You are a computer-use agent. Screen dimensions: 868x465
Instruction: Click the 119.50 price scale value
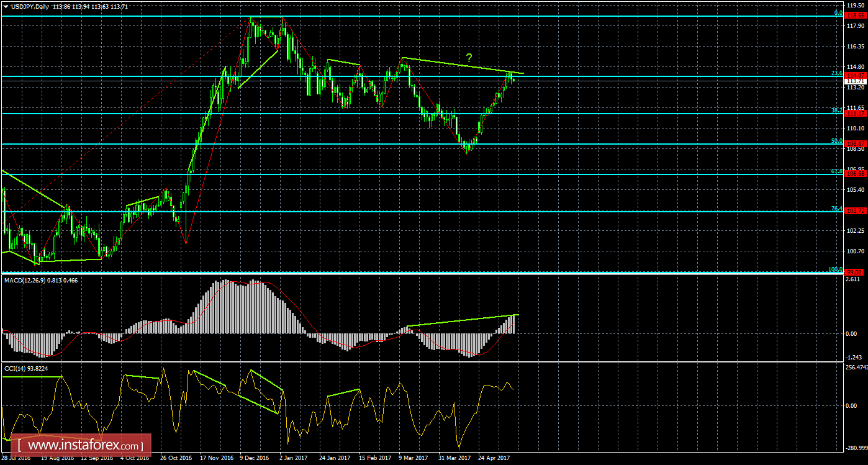pos(856,4)
